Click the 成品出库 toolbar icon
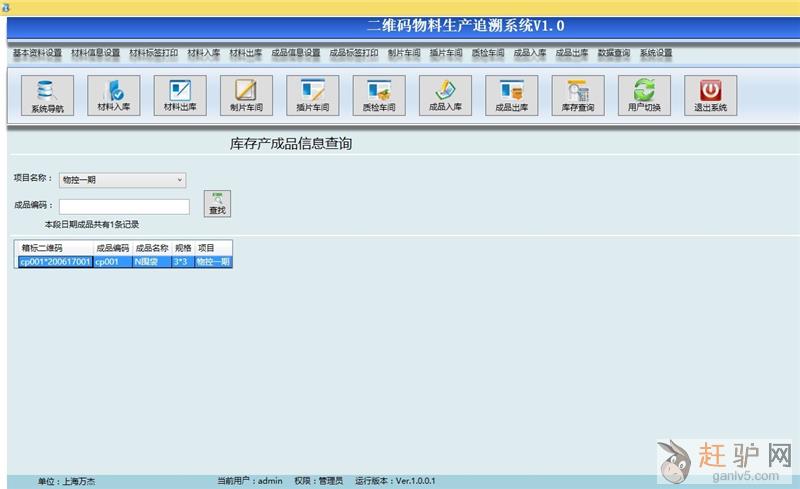 click(x=511, y=96)
